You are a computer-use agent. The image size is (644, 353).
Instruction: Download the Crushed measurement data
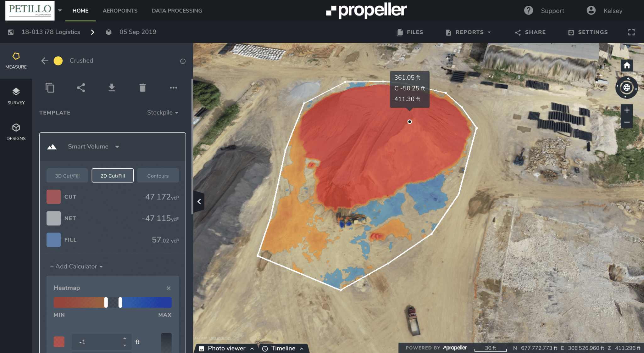click(x=112, y=88)
